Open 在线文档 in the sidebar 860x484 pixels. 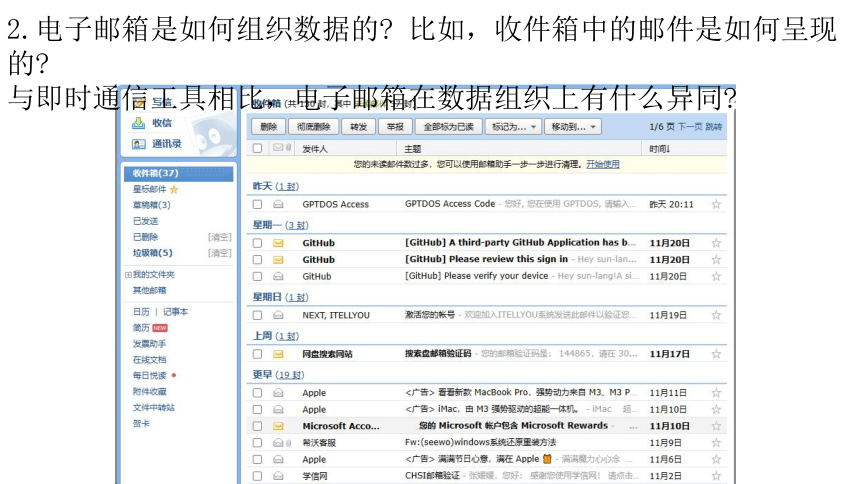pyautogui.click(x=149, y=360)
